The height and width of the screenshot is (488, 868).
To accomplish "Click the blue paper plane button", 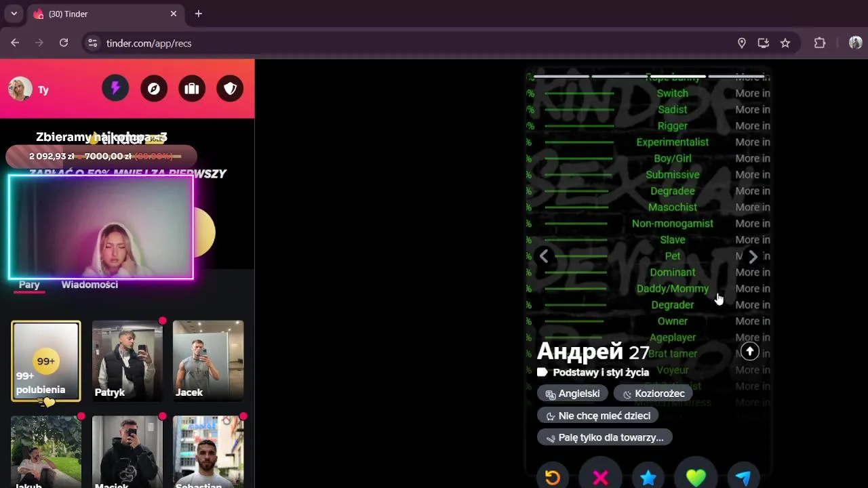I will point(743,477).
